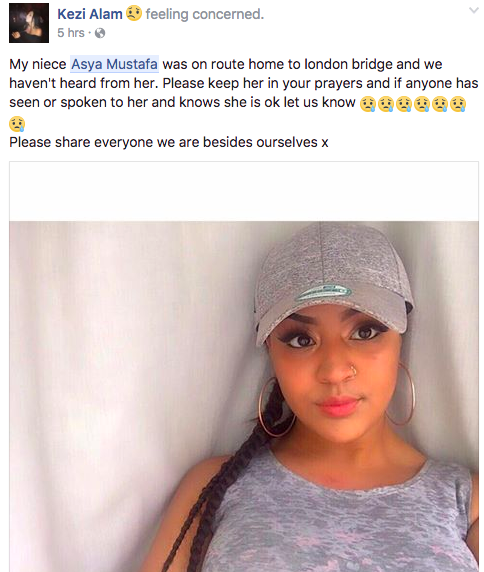Click the blank white area above the photo
484x572 pixels.
(244, 191)
